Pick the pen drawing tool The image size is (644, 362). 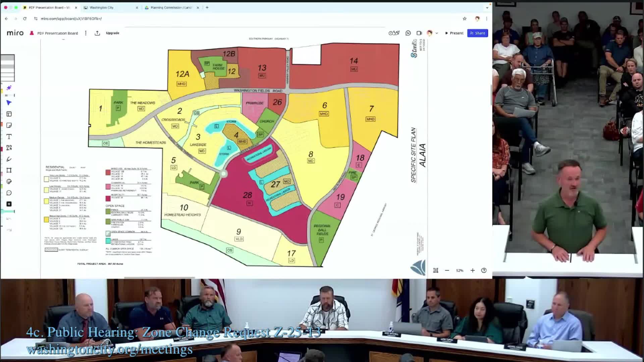click(x=9, y=159)
